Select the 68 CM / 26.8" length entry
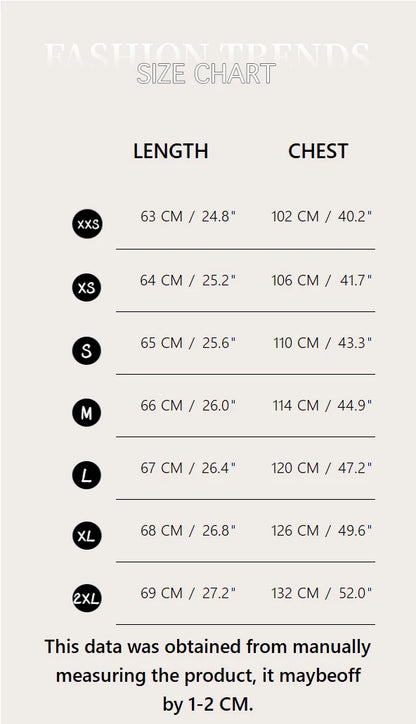 [x=188, y=530]
